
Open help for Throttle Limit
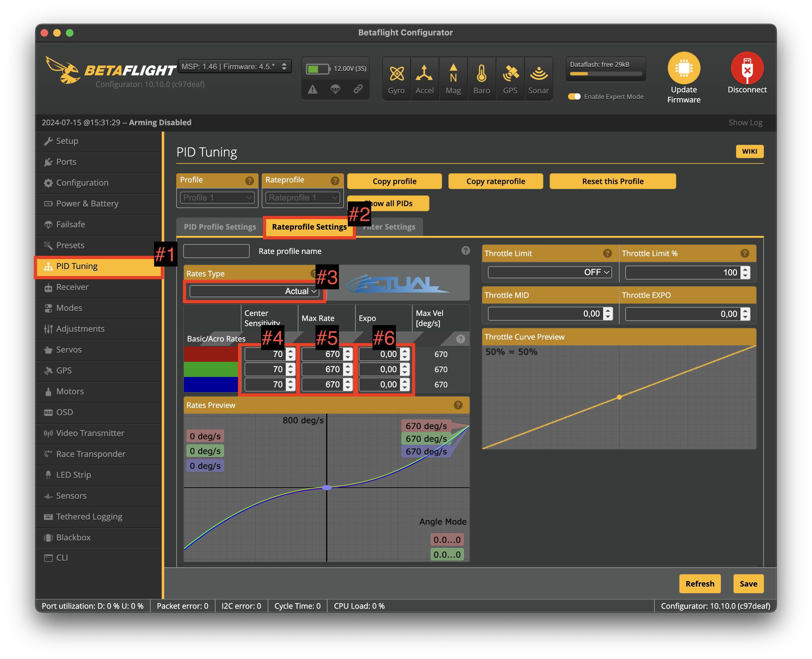point(607,253)
